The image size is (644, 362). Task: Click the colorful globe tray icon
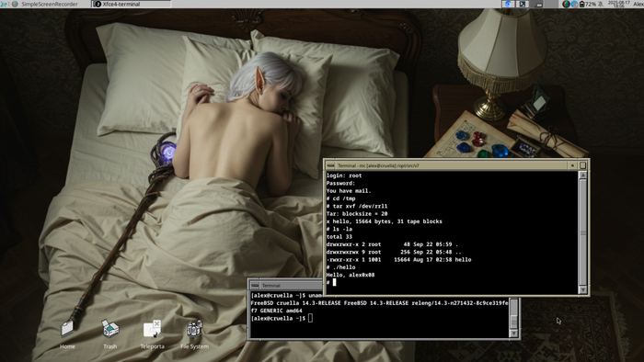pyautogui.click(x=566, y=4)
